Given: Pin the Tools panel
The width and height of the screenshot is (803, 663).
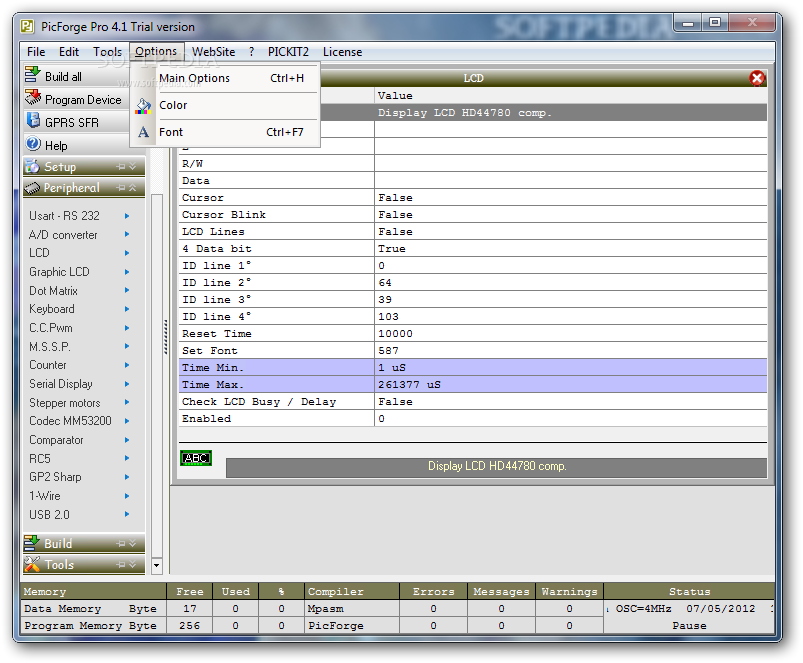Looking at the screenshot, I should point(121,565).
